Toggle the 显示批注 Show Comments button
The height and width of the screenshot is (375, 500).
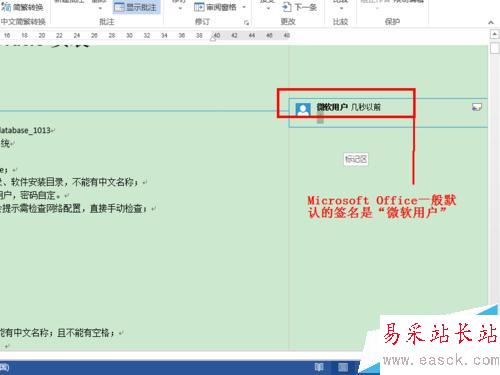[x=136, y=7]
